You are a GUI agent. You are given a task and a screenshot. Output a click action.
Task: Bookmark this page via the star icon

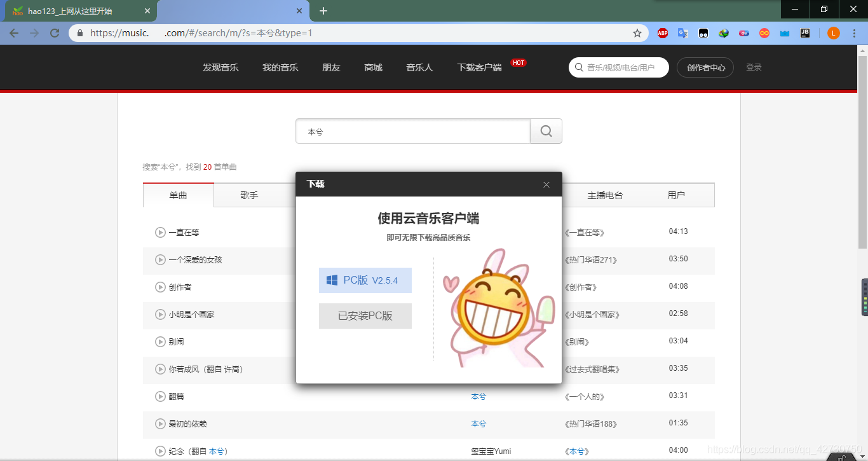pos(637,33)
